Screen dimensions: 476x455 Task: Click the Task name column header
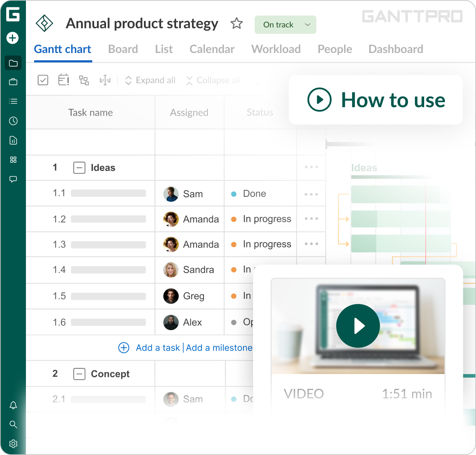91,113
